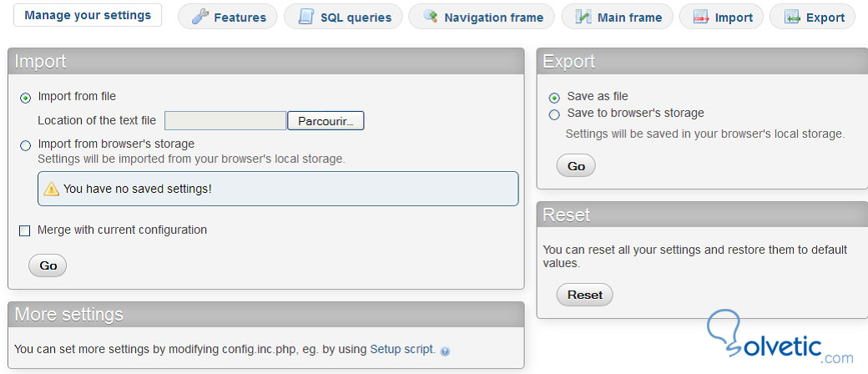
Task: Click the help icon beside Setup script
Action: [x=445, y=351]
